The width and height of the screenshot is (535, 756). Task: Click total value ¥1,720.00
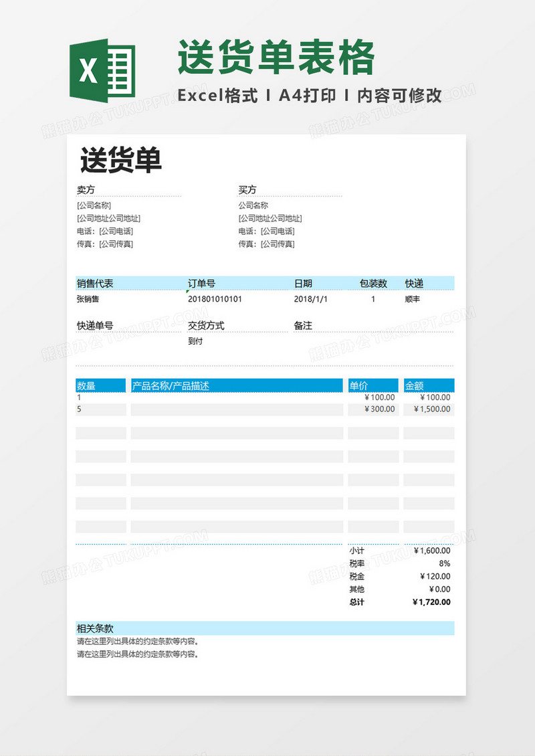click(x=431, y=602)
